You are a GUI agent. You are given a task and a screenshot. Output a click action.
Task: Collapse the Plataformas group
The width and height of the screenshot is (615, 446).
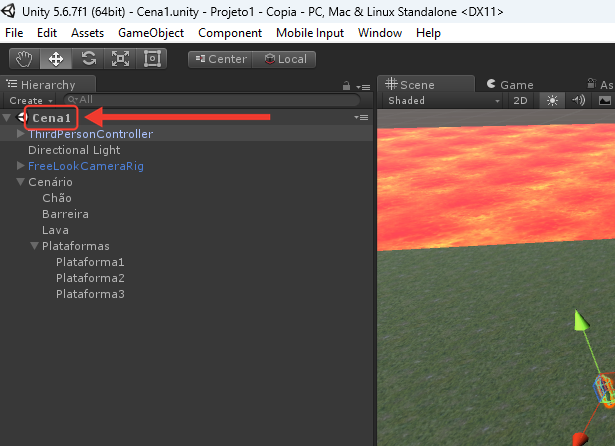pos(35,246)
